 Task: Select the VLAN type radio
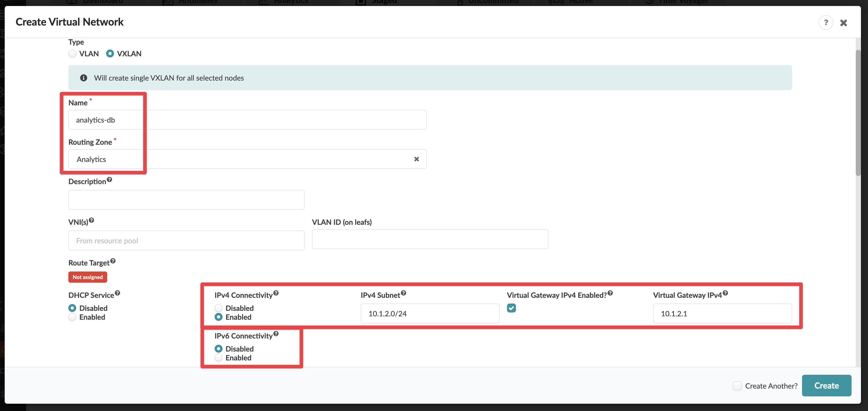72,53
